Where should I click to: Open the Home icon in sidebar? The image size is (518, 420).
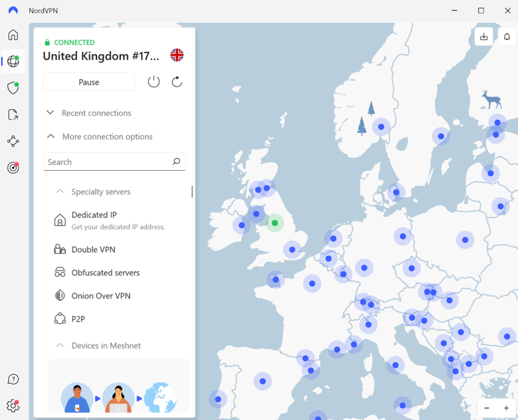(x=13, y=35)
